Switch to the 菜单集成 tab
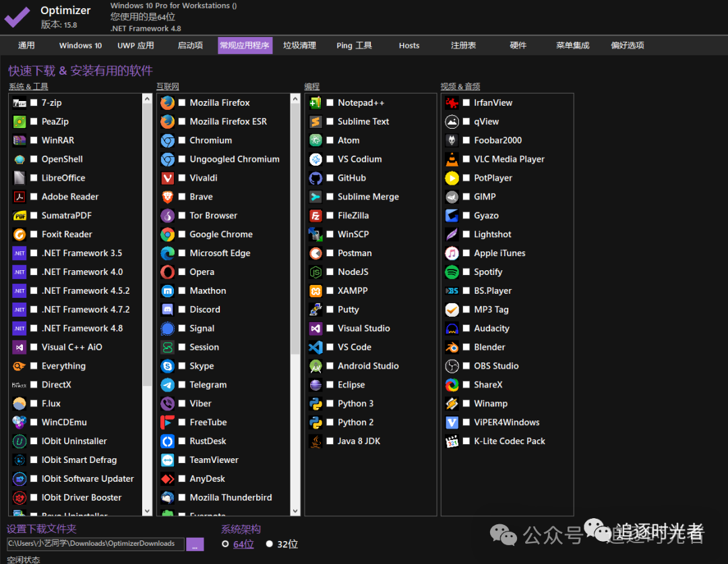The image size is (728, 564). point(573,46)
